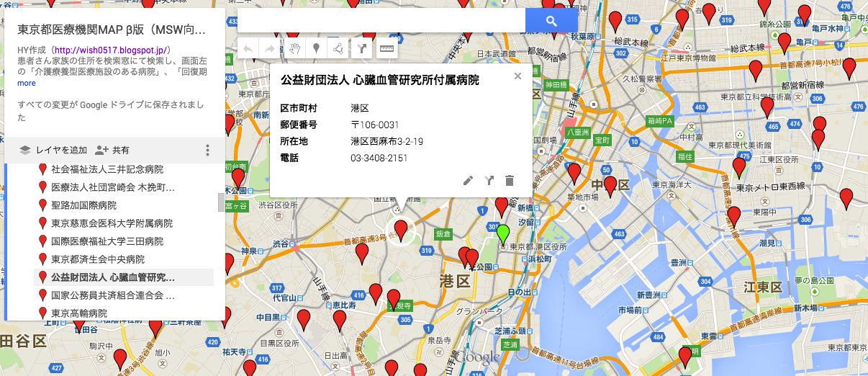Delete the place using the trash icon
868x376 pixels.
[x=510, y=180]
